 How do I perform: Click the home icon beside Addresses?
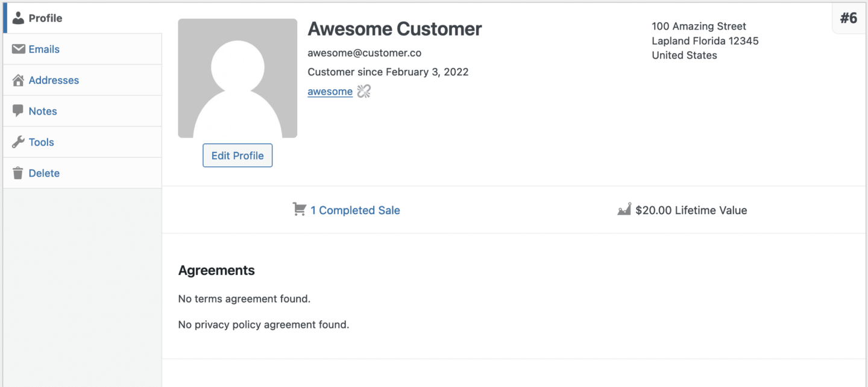pyautogui.click(x=17, y=80)
